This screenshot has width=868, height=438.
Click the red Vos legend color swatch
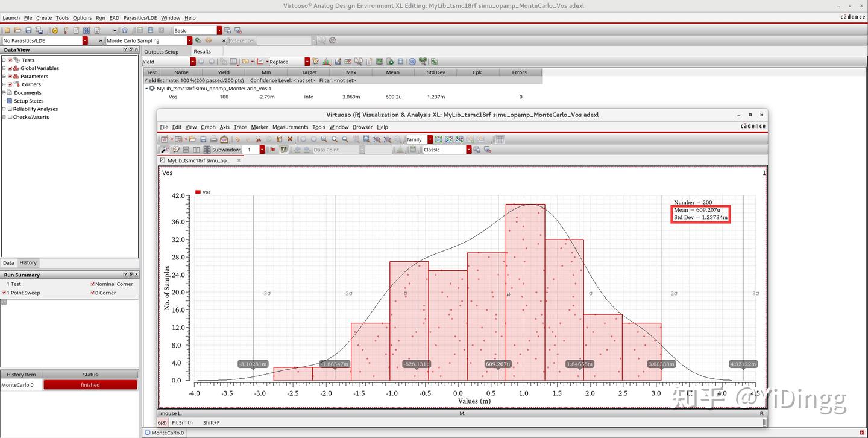click(x=198, y=192)
